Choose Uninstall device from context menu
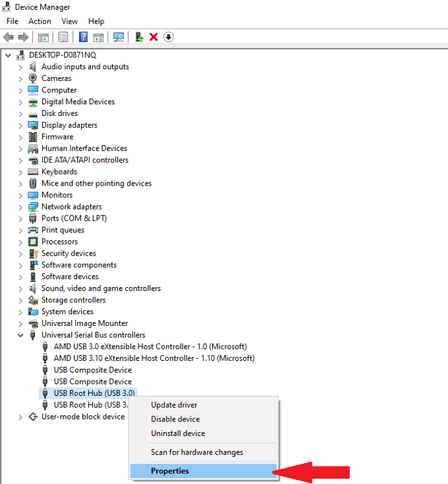The height and width of the screenshot is (484, 448). click(204, 433)
